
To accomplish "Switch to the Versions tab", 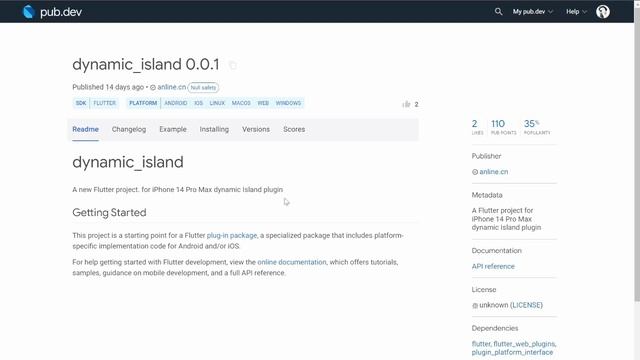I will click(256, 129).
